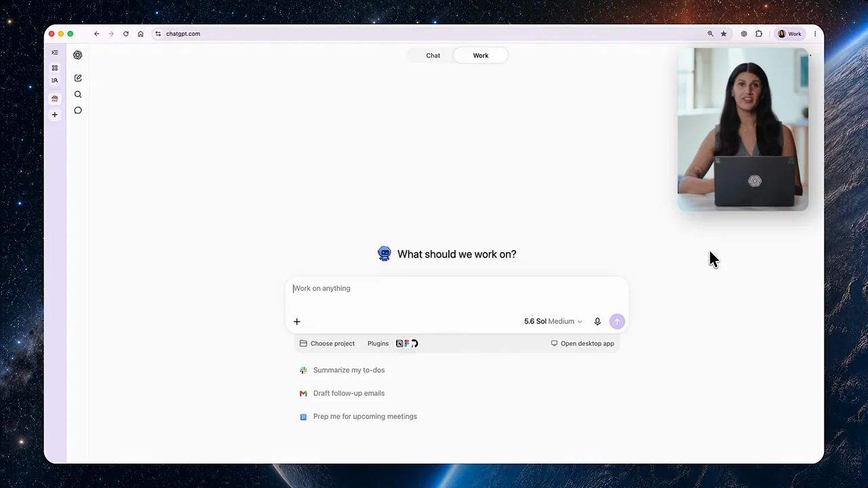Expand the browser vertical tabs sidebar
This screenshot has height=488, width=868.
[55, 52]
